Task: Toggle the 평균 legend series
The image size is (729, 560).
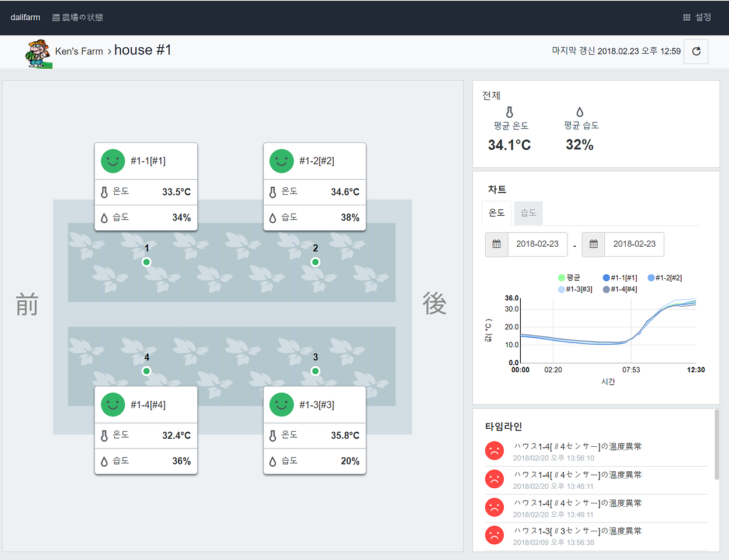Action: pos(569,278)
